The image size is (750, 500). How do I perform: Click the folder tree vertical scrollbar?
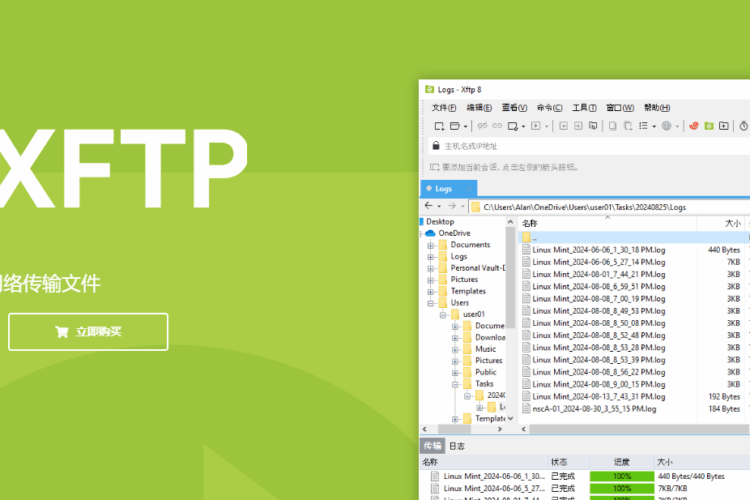coord(510,278)
